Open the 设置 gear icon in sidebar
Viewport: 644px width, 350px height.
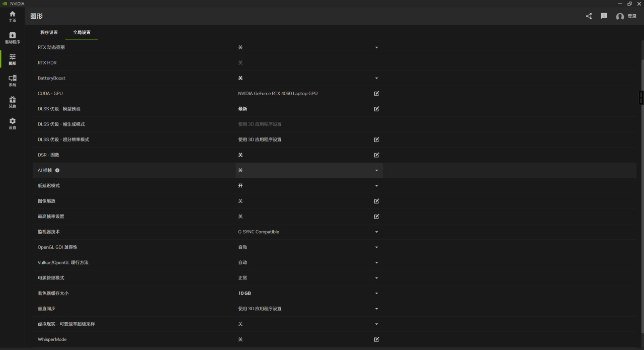pos(13,123)
